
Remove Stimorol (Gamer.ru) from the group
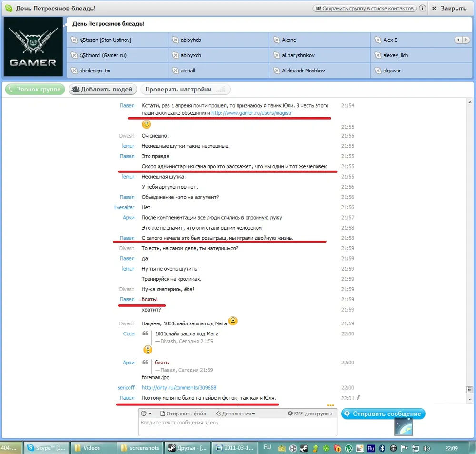(74, 55)
